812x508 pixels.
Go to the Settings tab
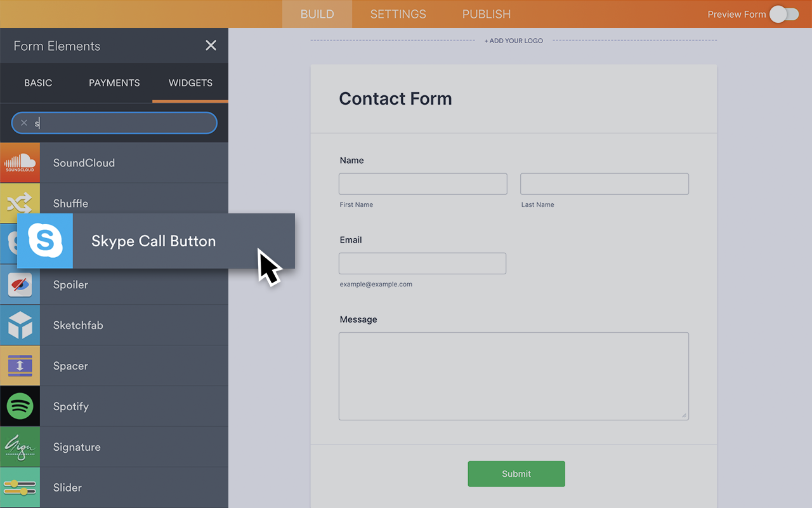pyautogui.click(x=398, y=14)
